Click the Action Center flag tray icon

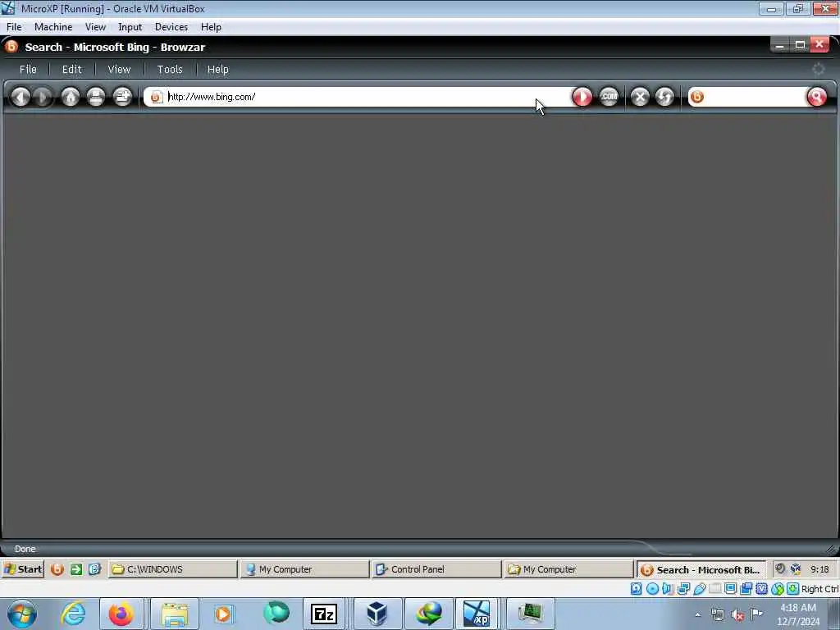click(756, 614)
